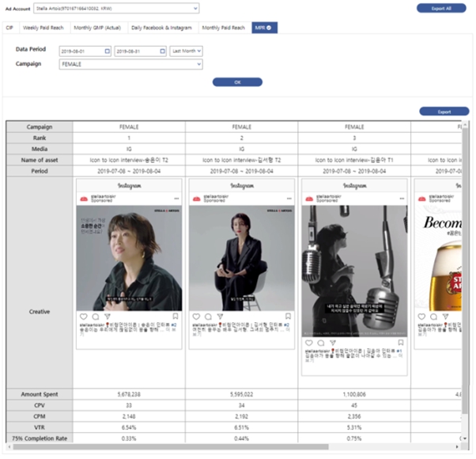The height and width of the screenshot is (459, 476).
Task: Click Stella Artois avatar on rank 1 post
Action: [x=82, y=199]
